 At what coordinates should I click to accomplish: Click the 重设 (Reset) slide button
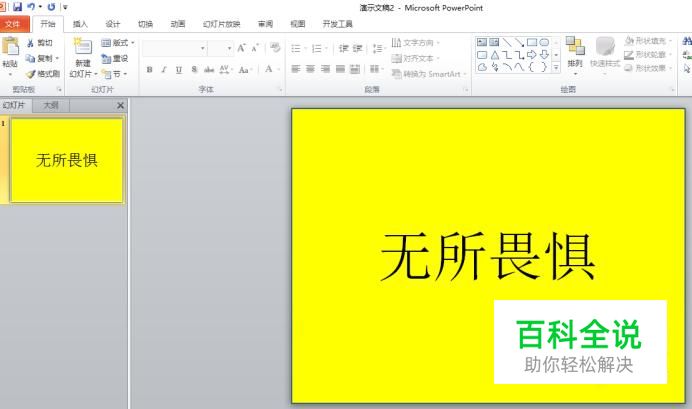click(x=115, y=58)
